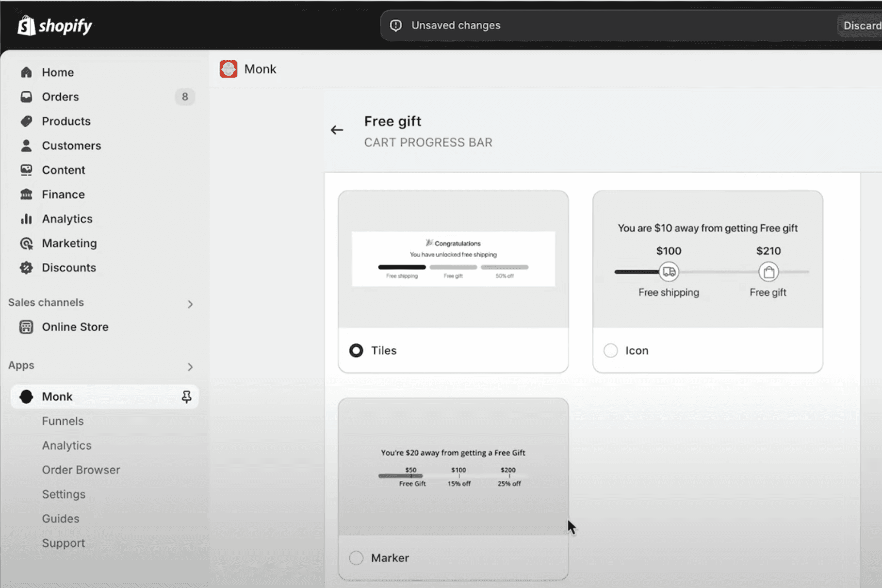Click the Monk app sidebar icon

point(26,397)
